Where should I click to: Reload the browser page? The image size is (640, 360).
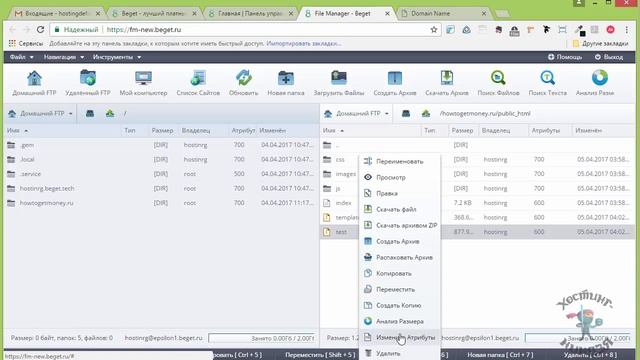click(x=40, y=29)
